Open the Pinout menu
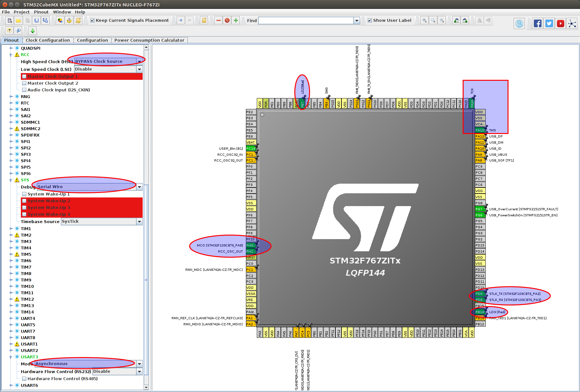The height and width of the screenshot is (392, 580). pos(41,12)
